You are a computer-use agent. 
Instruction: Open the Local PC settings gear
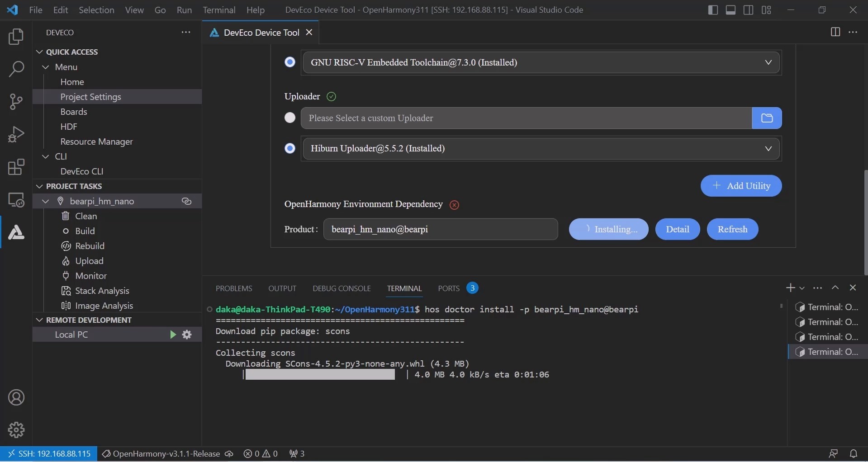click(187, 335)
